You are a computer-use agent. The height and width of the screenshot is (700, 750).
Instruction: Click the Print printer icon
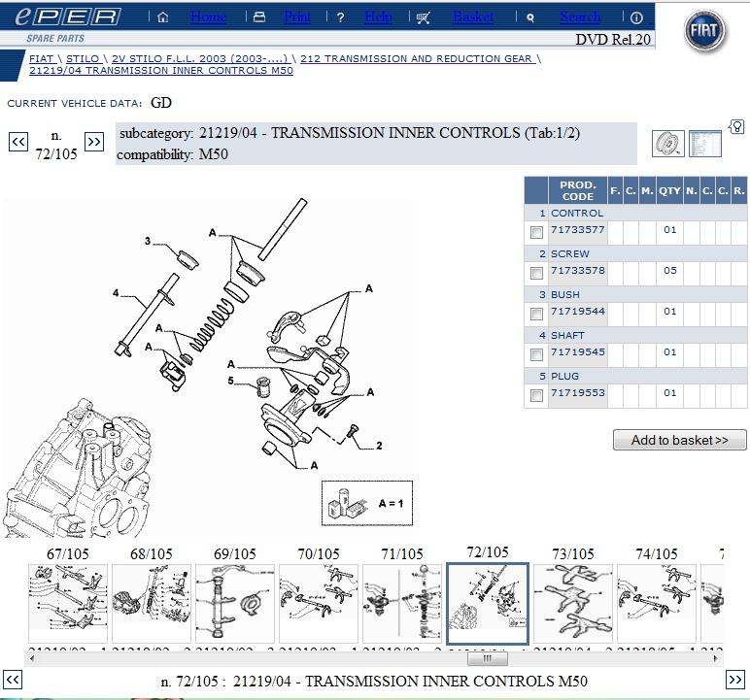tap(258, 17)
